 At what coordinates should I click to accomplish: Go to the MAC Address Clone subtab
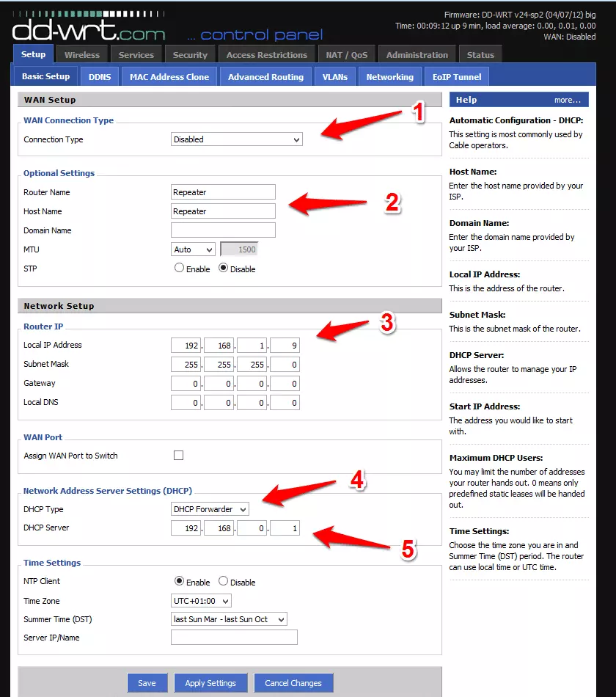point(169,76)
